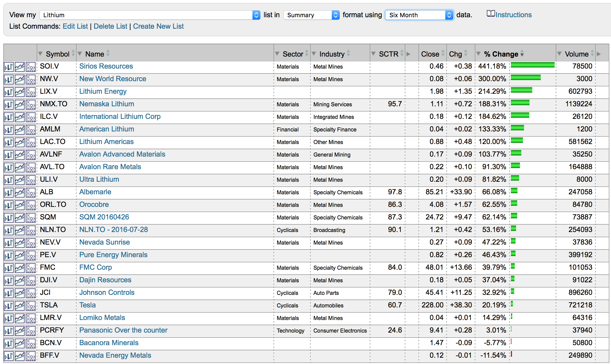Expand columns arrow right of Volume header
Viewport: 611px width, 364px height.
pos(599,54)
